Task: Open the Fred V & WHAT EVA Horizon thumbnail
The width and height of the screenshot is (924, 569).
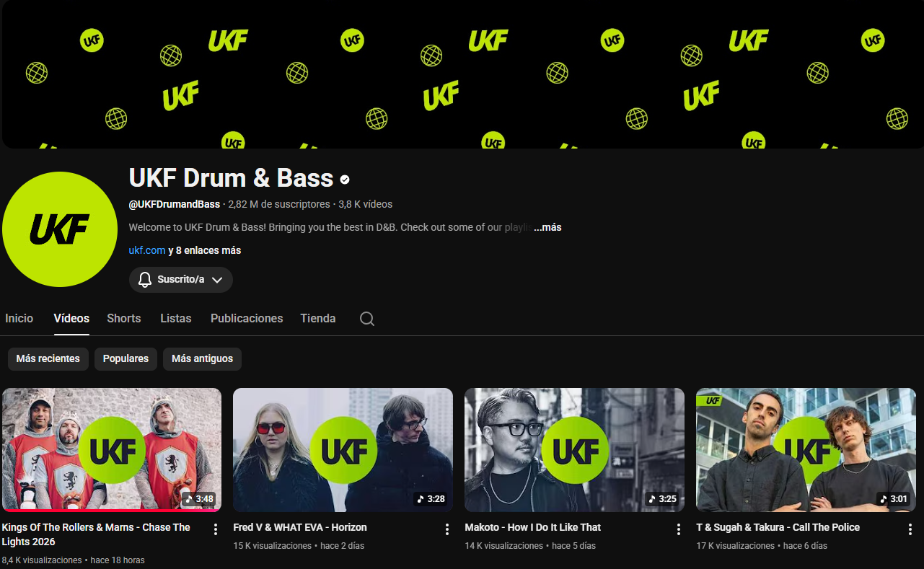Action: [x=343, y=450]
